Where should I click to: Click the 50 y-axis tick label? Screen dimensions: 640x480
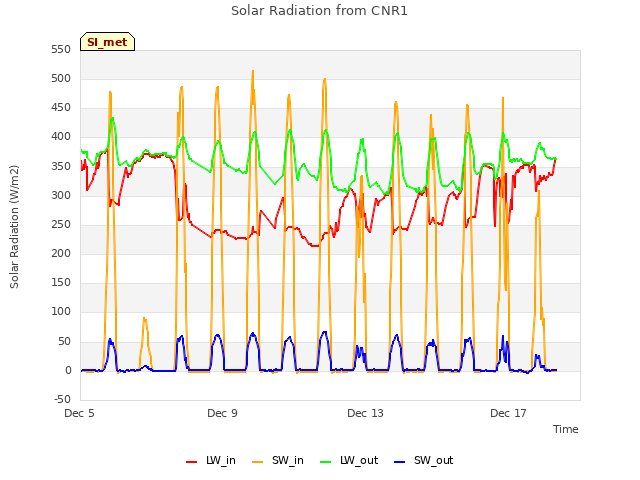click(64, 341)
